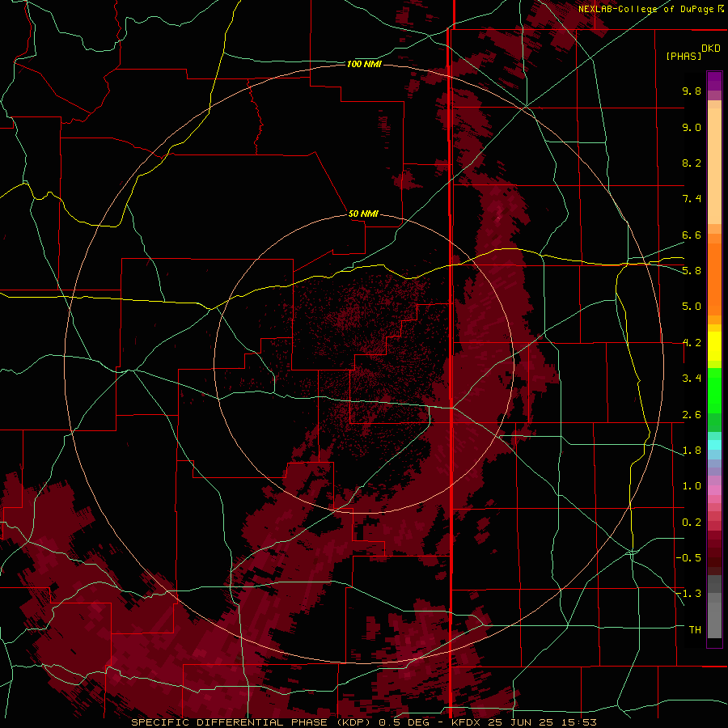Click the 6.6 value on the color scale

pos(692,235)
